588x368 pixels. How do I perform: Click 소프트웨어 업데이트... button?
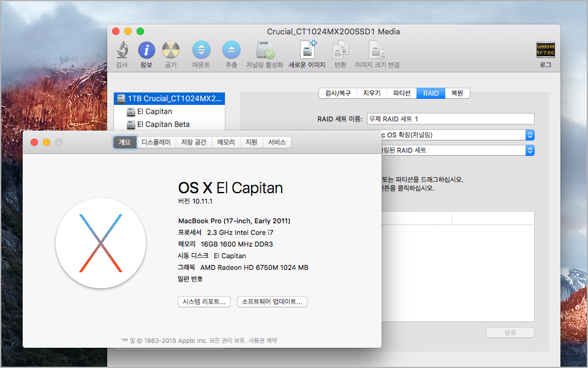click(272, 302)
